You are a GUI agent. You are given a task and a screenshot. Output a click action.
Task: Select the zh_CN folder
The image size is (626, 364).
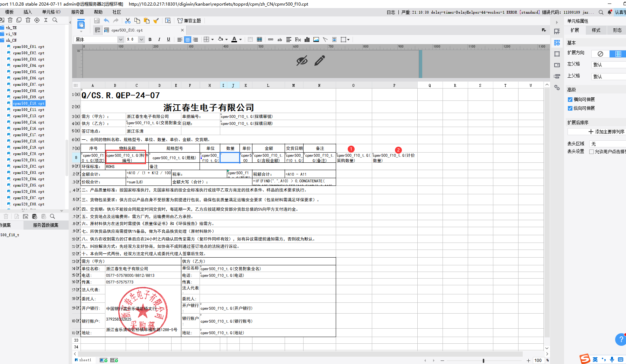[11, 41]
